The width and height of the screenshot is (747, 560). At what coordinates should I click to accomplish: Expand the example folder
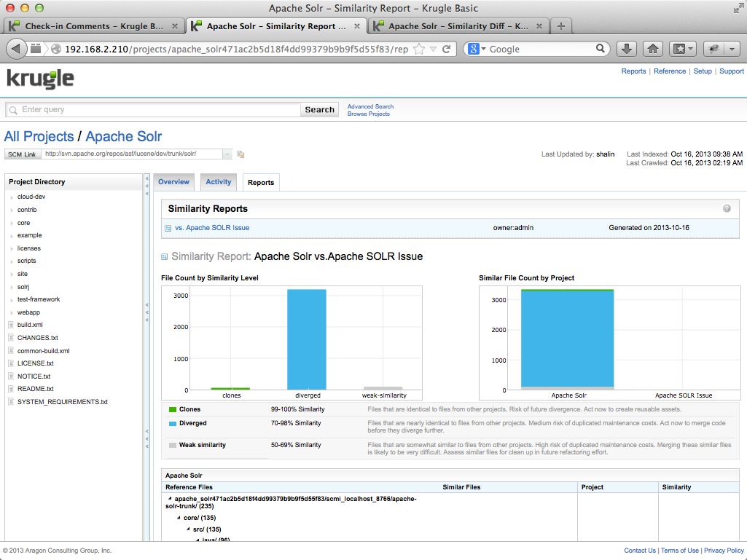click(12, 236)
